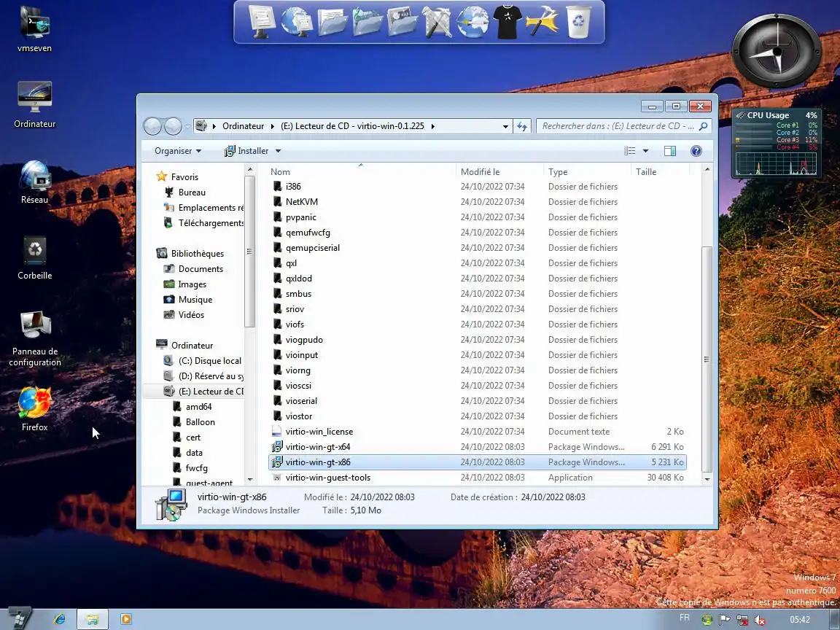Select the i386 folder

click(x=293, y=187)
